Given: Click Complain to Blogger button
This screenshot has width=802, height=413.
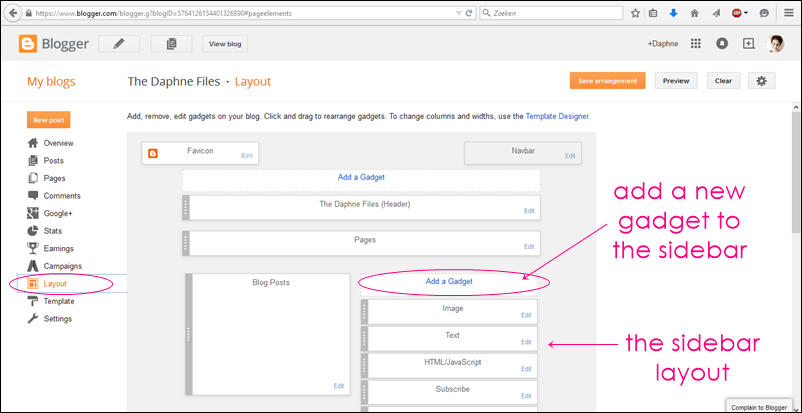Looking at the screenshot, I should [759, 407].
